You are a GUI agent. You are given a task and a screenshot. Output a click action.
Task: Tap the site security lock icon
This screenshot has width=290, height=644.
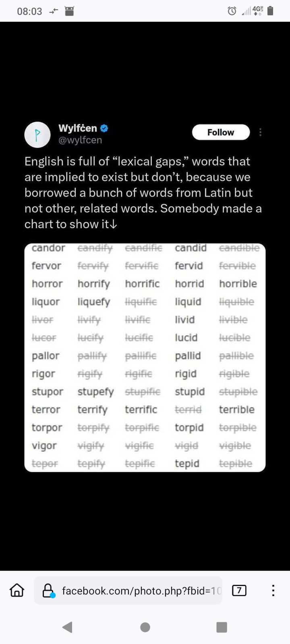pyautogui.click(x=48, y=590)
